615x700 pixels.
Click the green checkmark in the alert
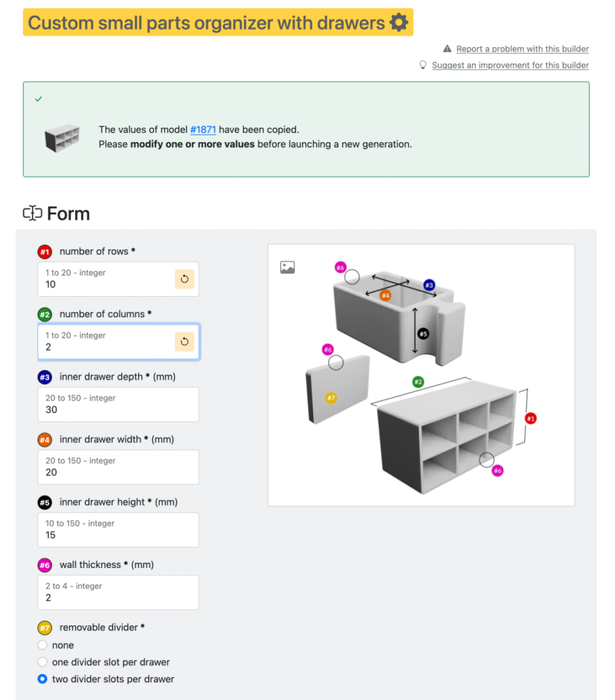pos(38,99)
